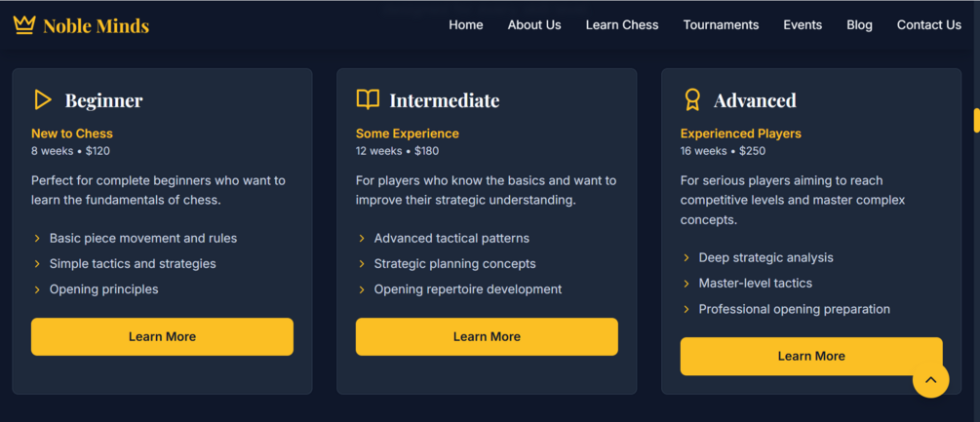Click the Intermediate open book icon
The width and height of the screenshot is (980, 422).
pos(368,99)
